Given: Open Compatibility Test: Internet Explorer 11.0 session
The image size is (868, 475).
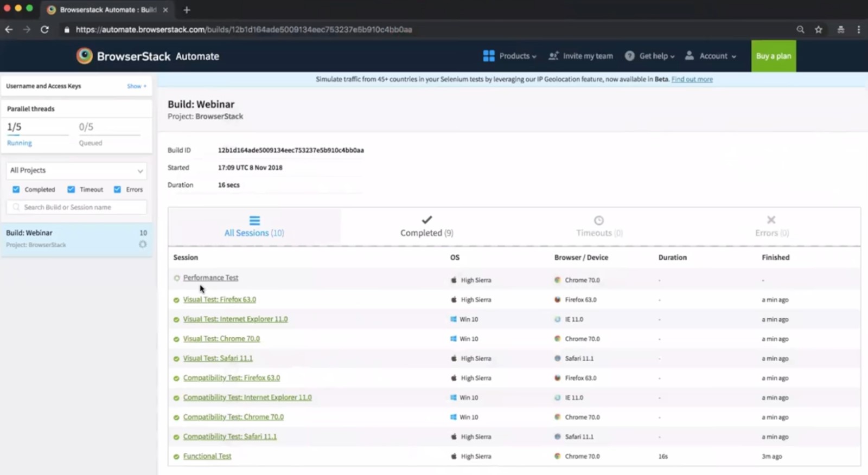Looking at the screenshot, I should tap(247, 397).
